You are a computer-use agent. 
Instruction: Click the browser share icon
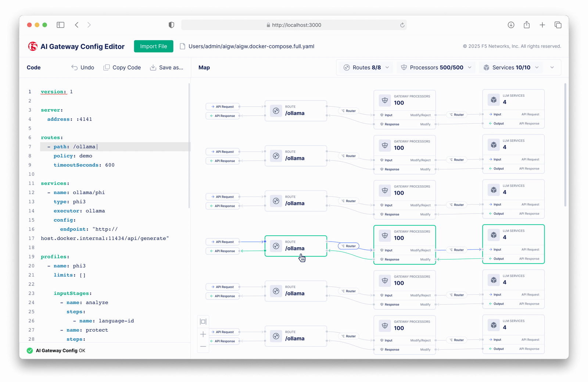pyautogui.click(x=527, y=25)
